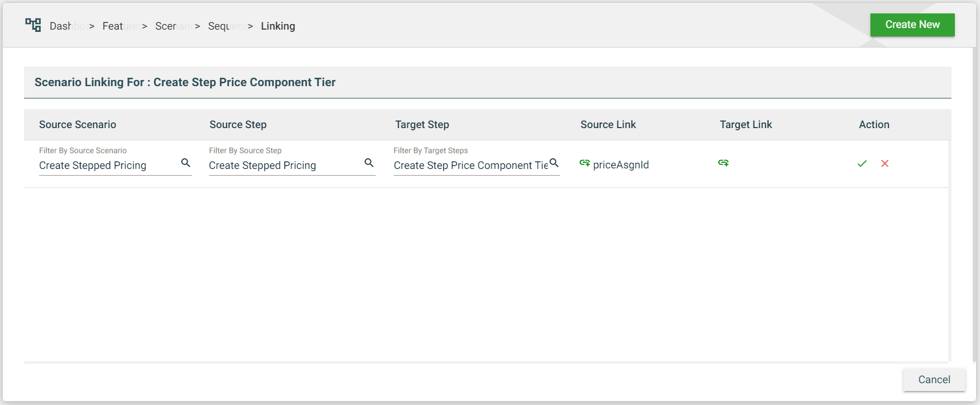Click the Cancel button
980x405 pixels.
click(934, 380)
